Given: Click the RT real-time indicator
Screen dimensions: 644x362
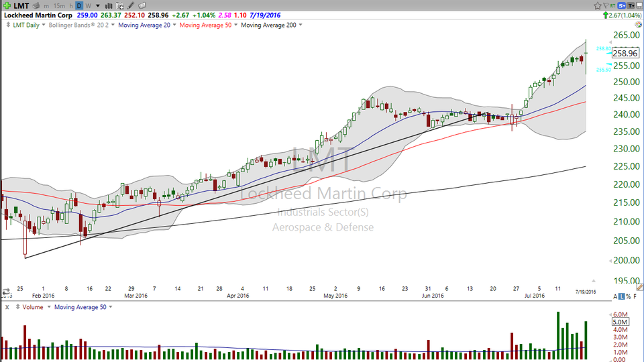Looking at the screenshot, I should point(612,6).
